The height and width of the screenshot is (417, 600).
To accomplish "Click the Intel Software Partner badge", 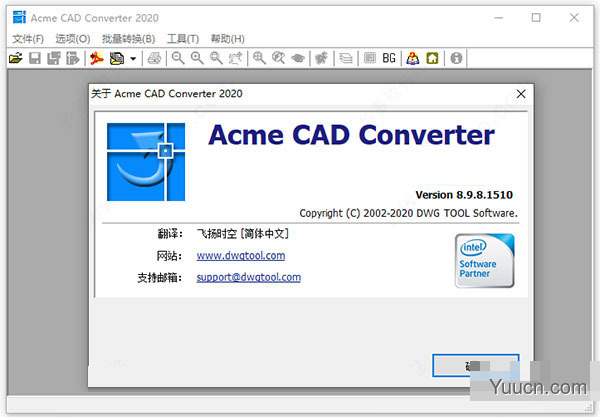I will pos(484,261).
